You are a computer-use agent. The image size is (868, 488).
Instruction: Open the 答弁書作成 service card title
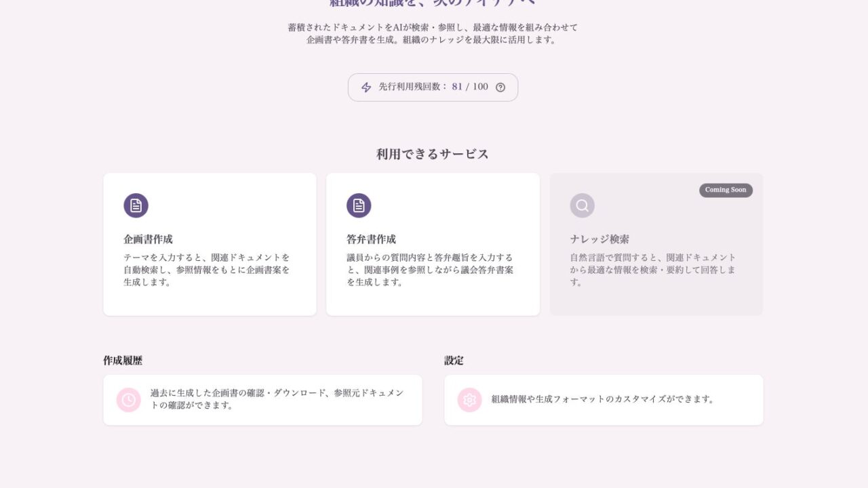(371, 239)
